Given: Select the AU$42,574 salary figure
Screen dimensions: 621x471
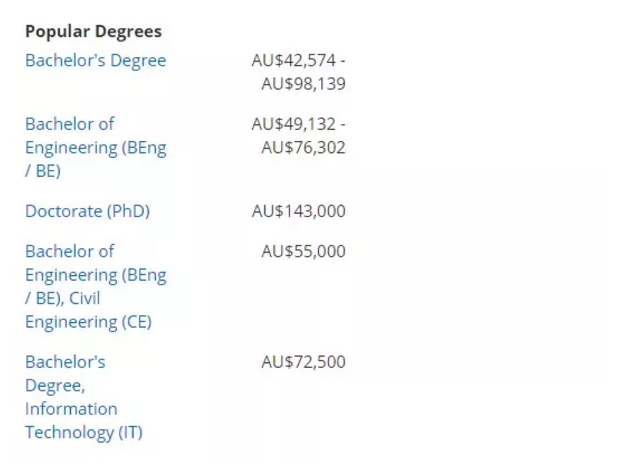Looking at the screenshot, I should tap(294, 60).
